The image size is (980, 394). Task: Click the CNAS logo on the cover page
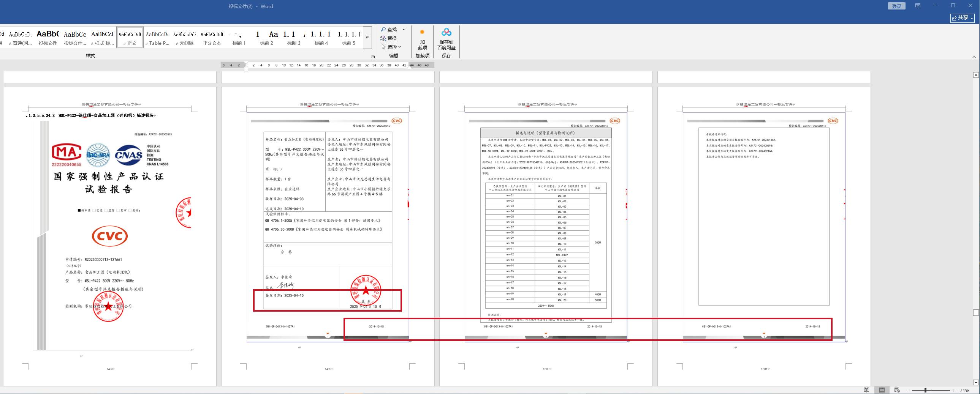coord(128,155)
